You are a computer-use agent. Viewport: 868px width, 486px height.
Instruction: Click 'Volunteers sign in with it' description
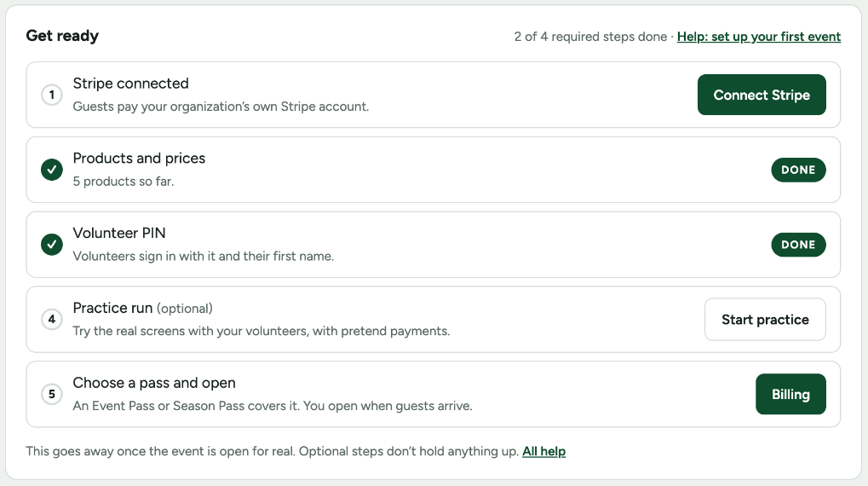(x=204, y=256)
